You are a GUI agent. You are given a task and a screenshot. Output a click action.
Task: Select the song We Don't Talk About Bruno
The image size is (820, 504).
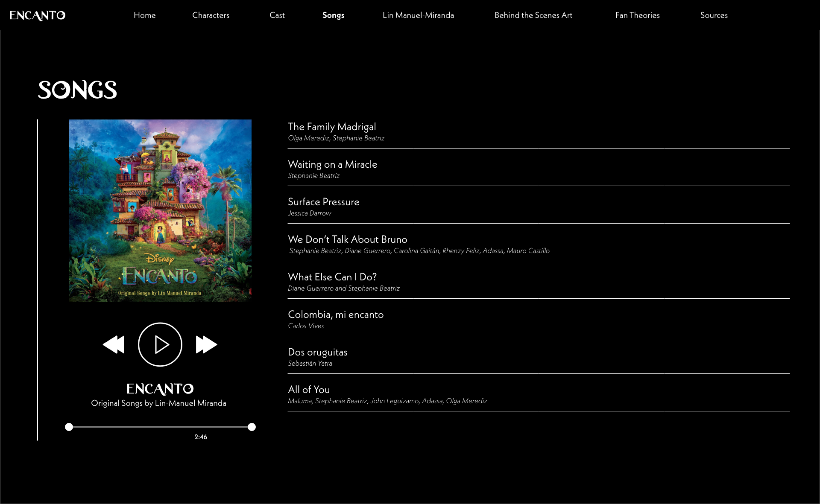(348, 239)
